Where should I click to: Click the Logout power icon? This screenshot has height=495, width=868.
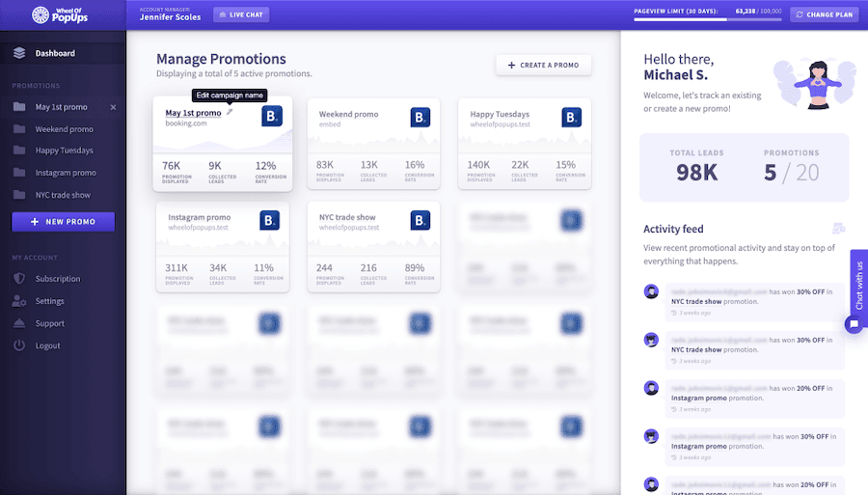[19, 345]
